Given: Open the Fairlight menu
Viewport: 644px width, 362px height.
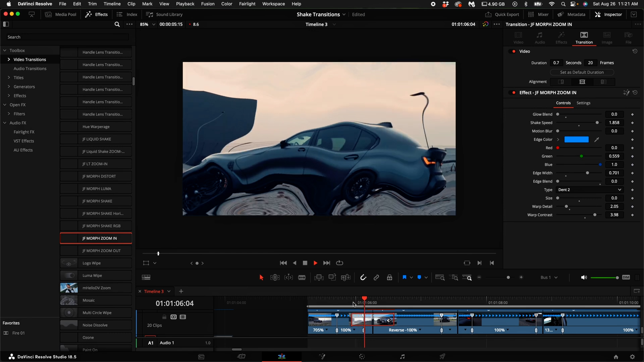Looking at the screenshot, I should tap(247, 4).
